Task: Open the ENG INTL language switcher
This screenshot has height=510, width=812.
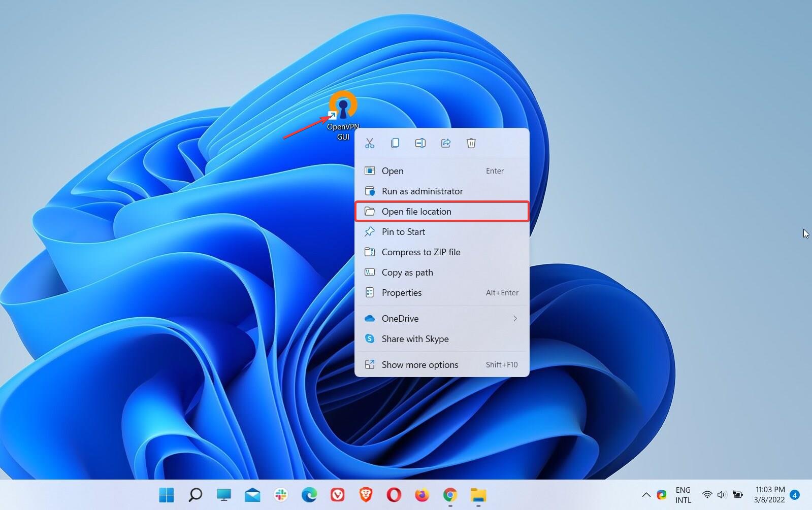Action: click(x=683, y=495)
